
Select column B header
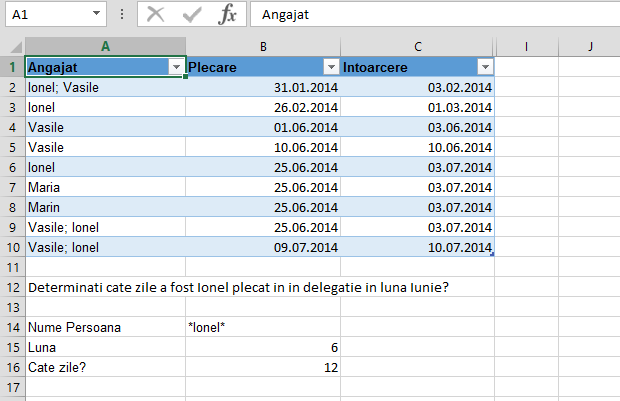pos(262,47)
